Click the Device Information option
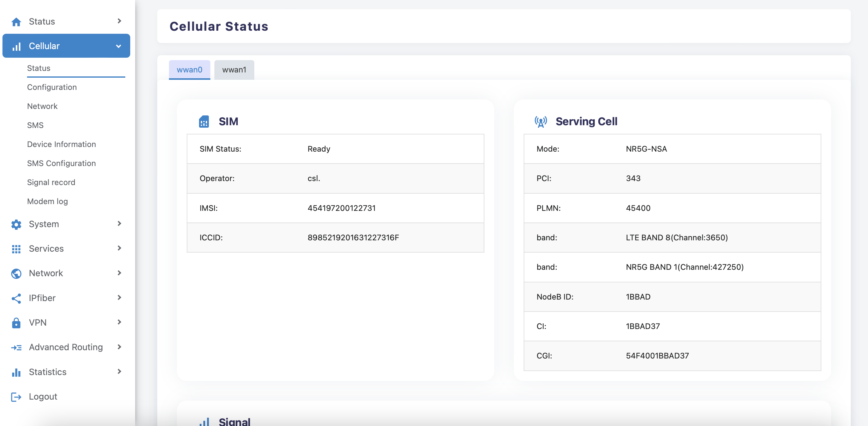 [x=61, y=144]
